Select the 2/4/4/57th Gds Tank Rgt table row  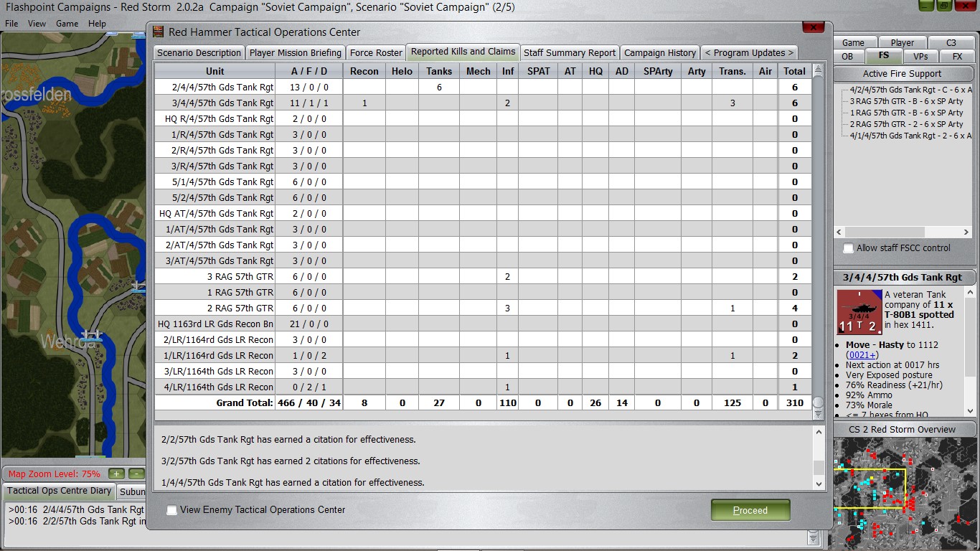(483, 87)
